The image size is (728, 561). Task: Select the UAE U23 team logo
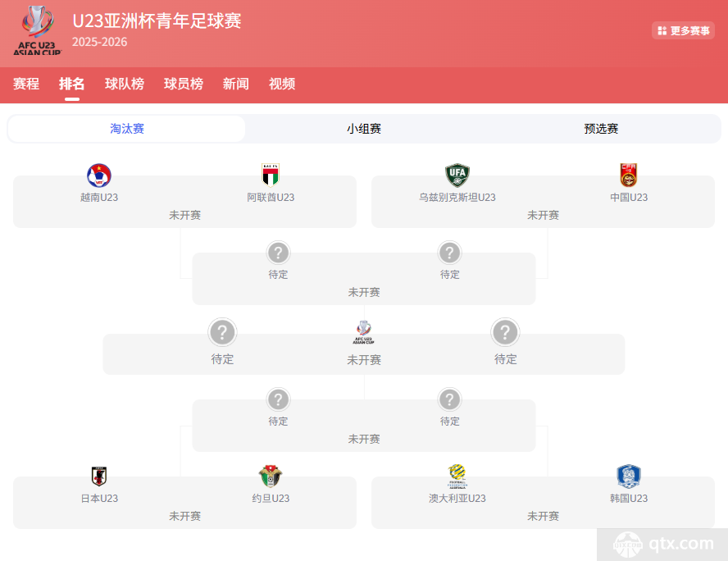271,176
